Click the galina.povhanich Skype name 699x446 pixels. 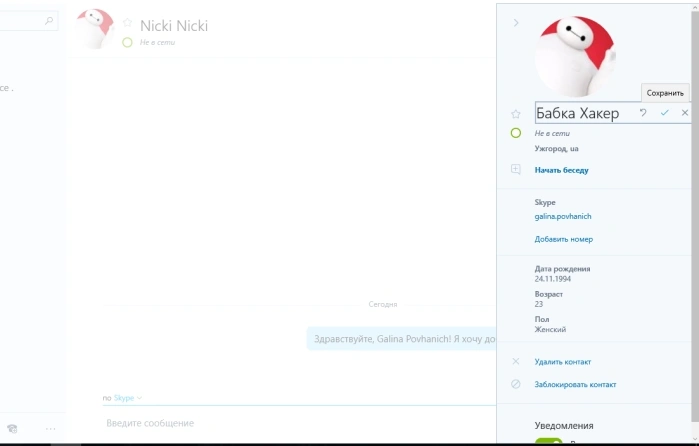[x=563, y=216]
